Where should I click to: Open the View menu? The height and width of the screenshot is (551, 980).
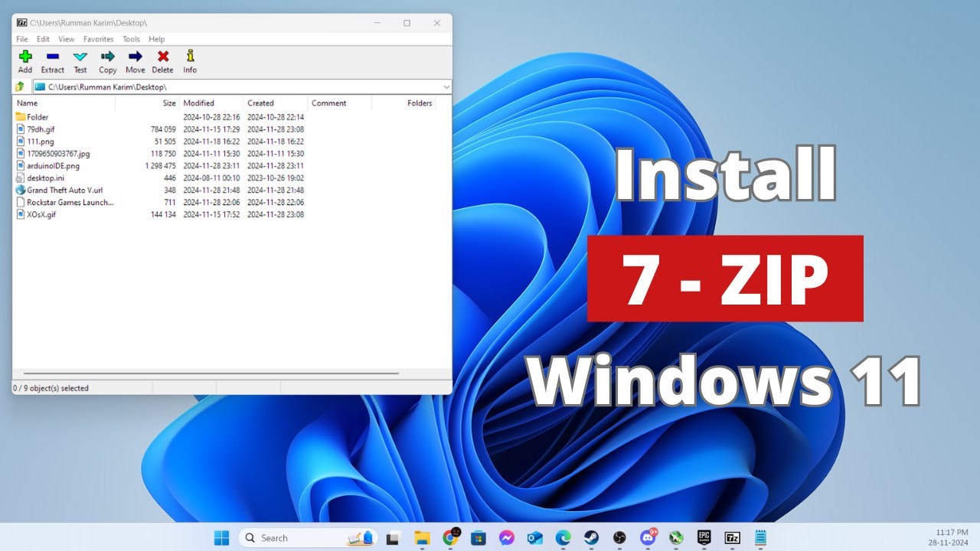click(67, 39)
